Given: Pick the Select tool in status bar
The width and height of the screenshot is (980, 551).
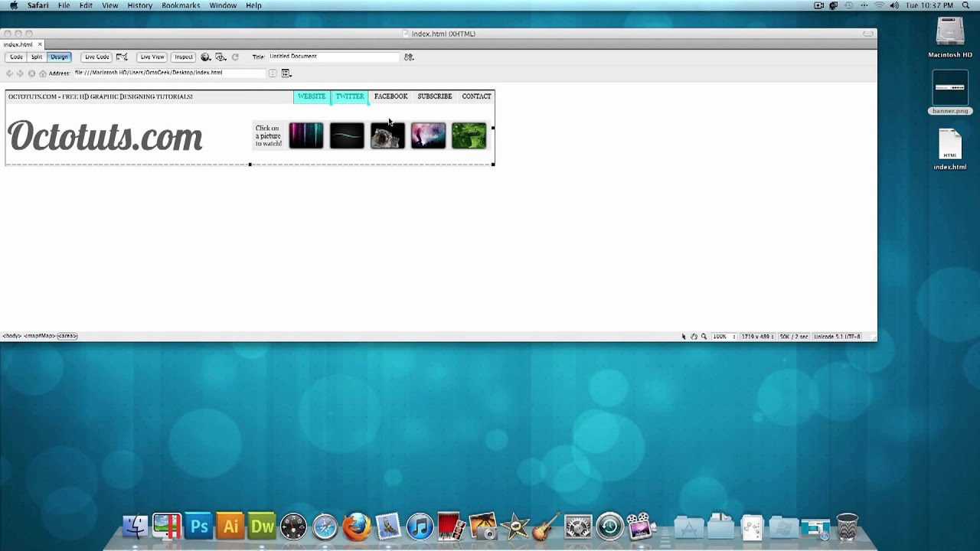Looking at the screenshot, I should click(x=684, y=337).
